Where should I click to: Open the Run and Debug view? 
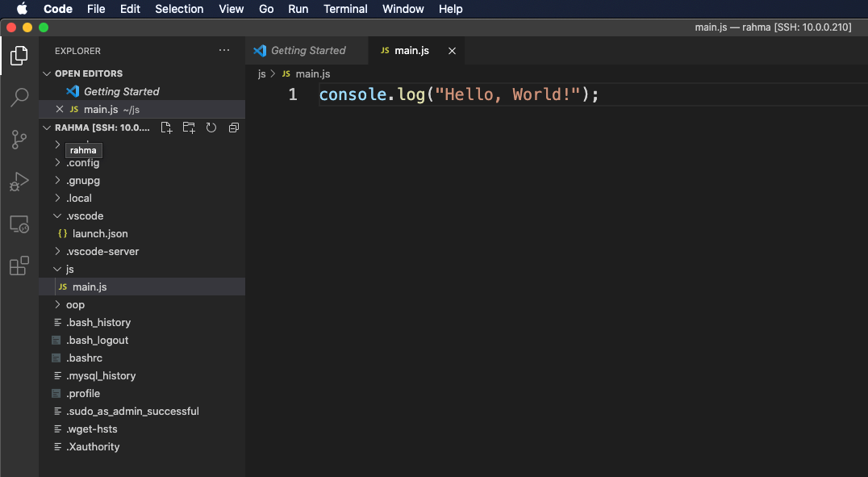tap(19, 182)
